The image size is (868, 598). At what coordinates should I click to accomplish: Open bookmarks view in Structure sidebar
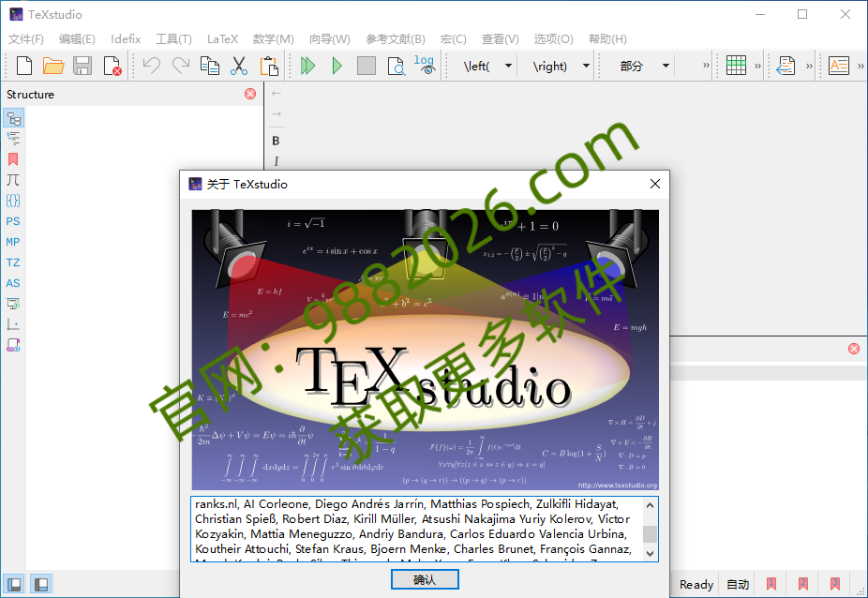pyautogui.click(x=13, y=159)
